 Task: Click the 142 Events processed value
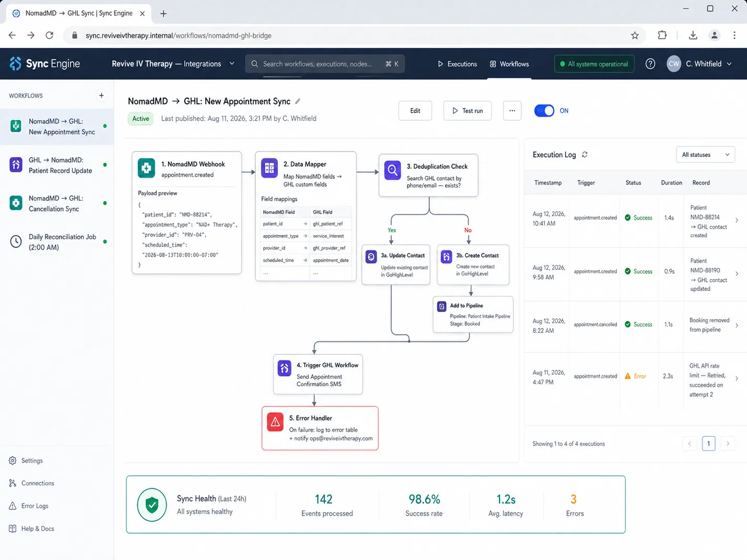tap(323, 499)
